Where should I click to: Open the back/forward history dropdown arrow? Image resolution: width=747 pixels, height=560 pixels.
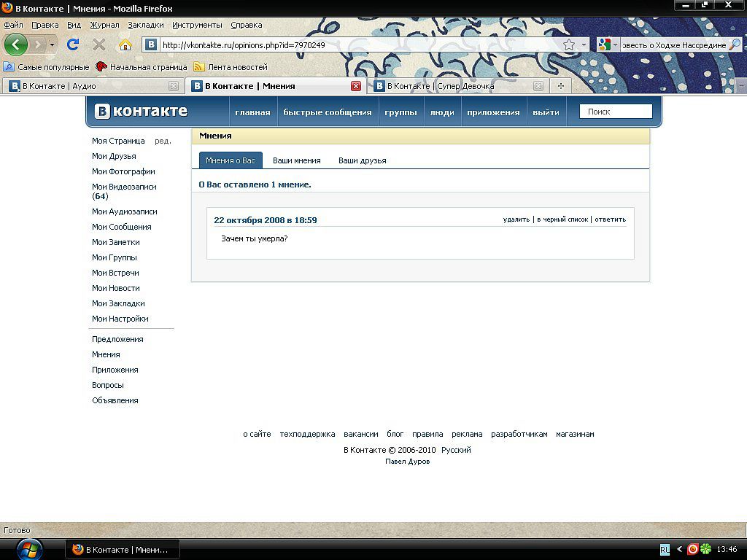point(52,45)
